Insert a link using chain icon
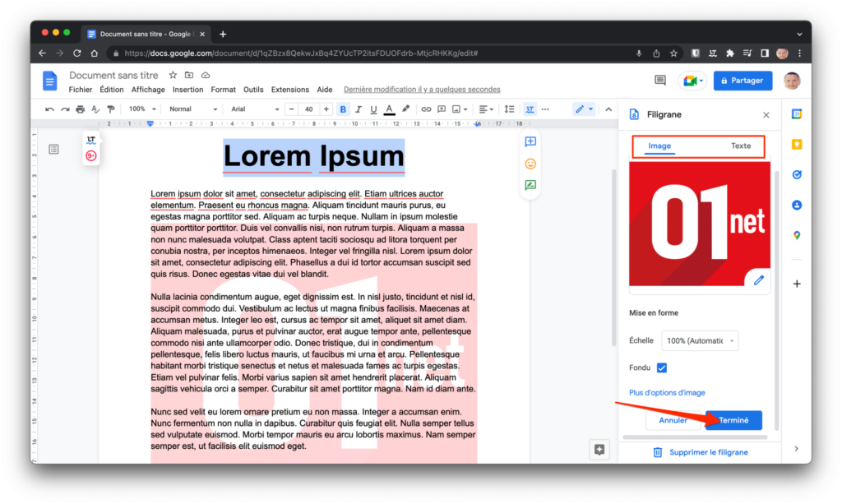The image size is (842, 504). 426,109
